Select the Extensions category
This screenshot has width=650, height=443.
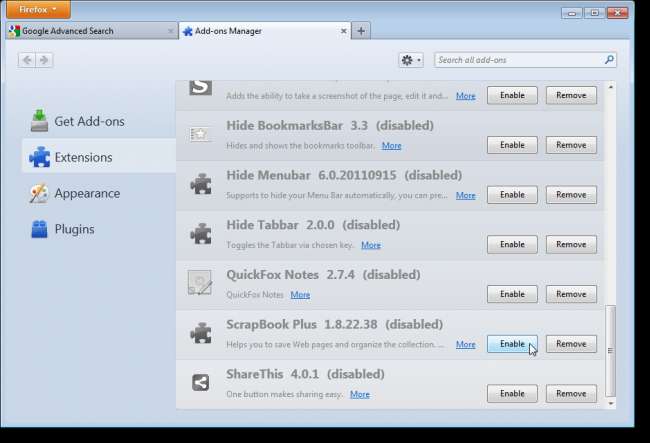click(99, 157)
